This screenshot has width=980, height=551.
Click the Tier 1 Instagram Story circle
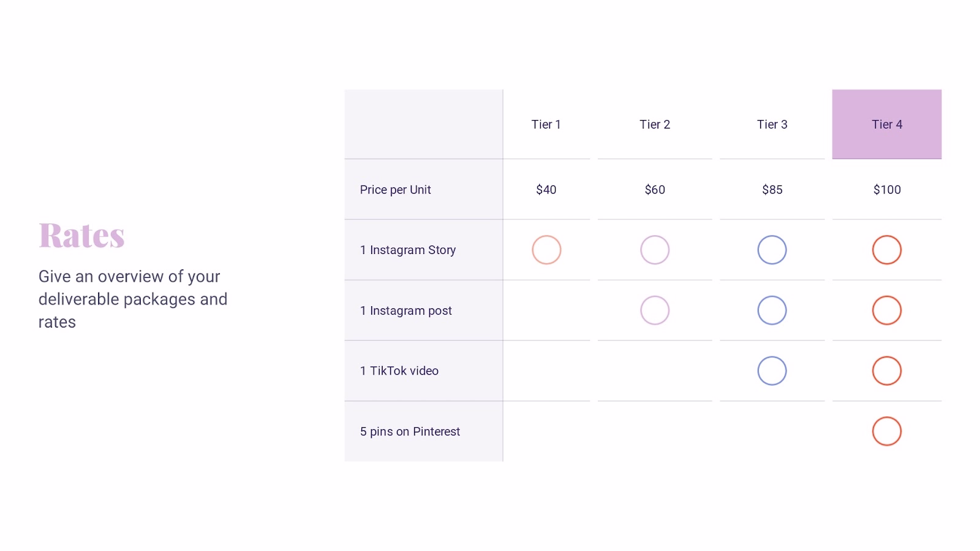546,250
